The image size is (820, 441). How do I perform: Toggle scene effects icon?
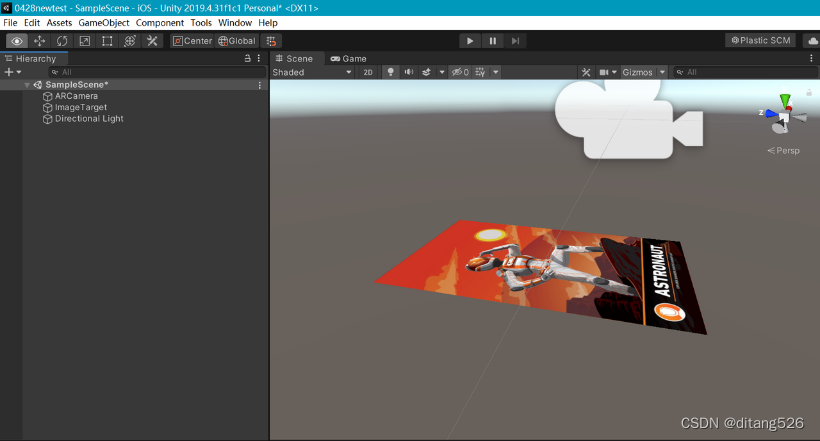coord(427,72)
